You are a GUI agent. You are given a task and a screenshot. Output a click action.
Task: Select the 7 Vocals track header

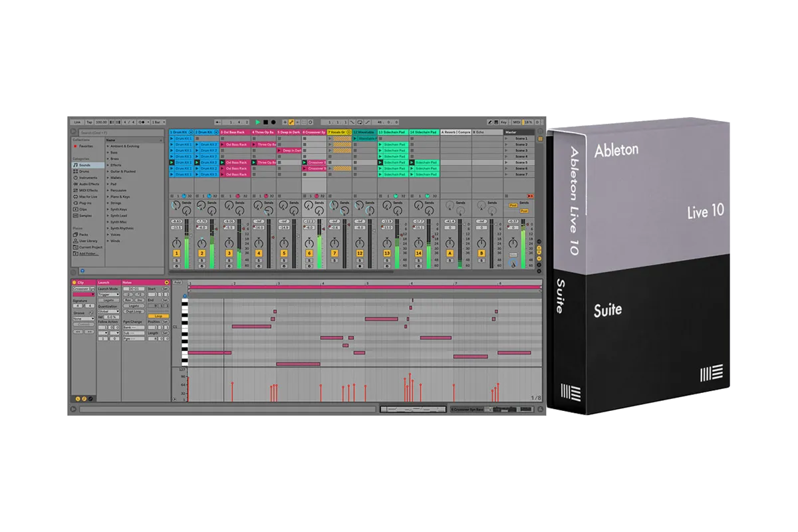point(338,132)
